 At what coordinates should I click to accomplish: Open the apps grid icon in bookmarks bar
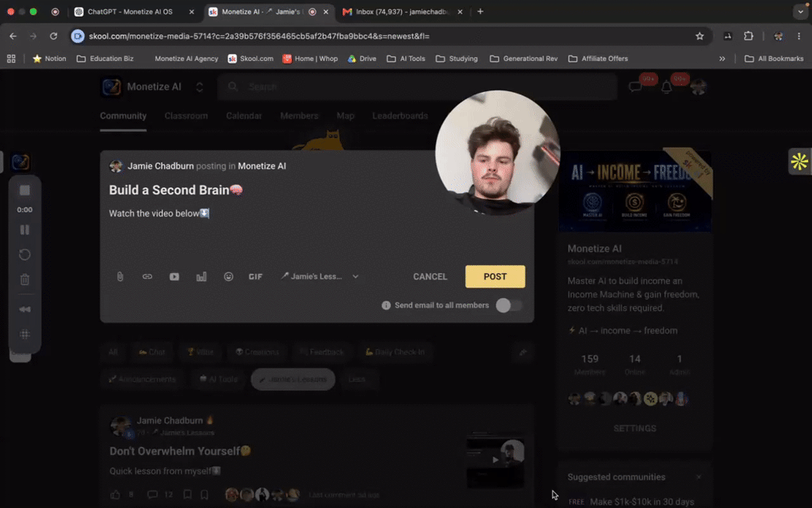coord(11,59)
